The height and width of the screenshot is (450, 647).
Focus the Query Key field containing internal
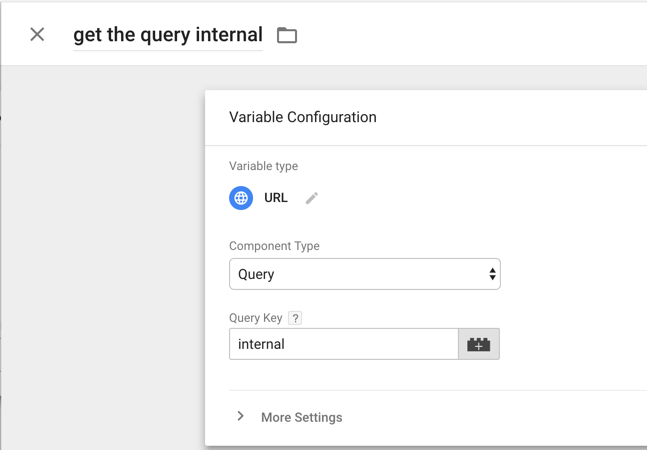[344, 344]
